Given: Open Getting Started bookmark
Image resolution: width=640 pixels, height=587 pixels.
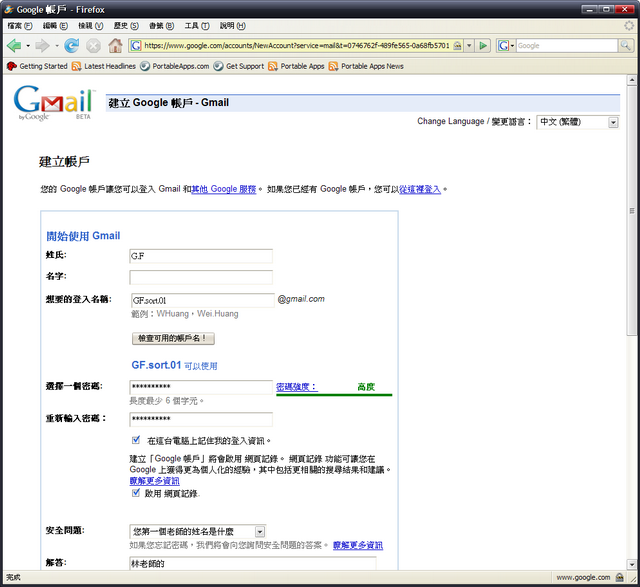Looking at the screenshot, I should point(37,66).
